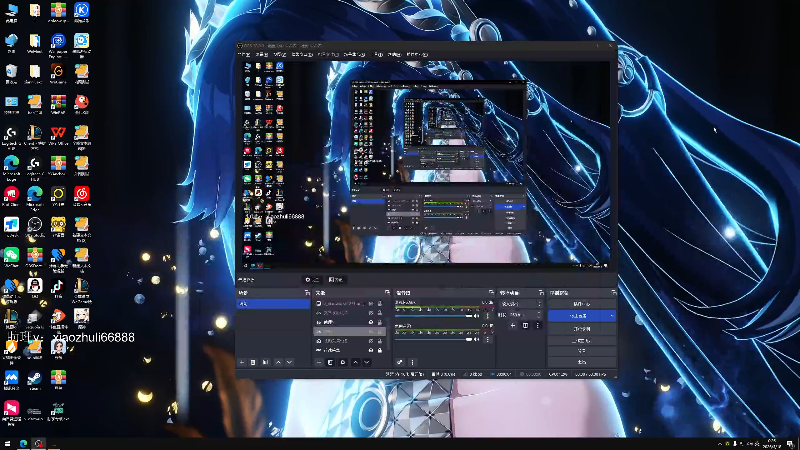Image resolution: width=800 pixels, height=450 pixels.
Task: Adjust the transition duration stepper
Action: [x=539, y=314]
